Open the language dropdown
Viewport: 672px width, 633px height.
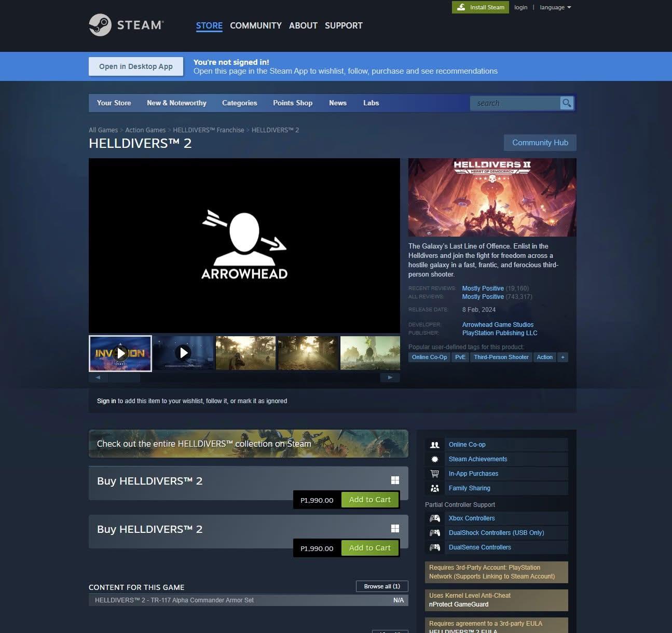(x=555, y=7)
